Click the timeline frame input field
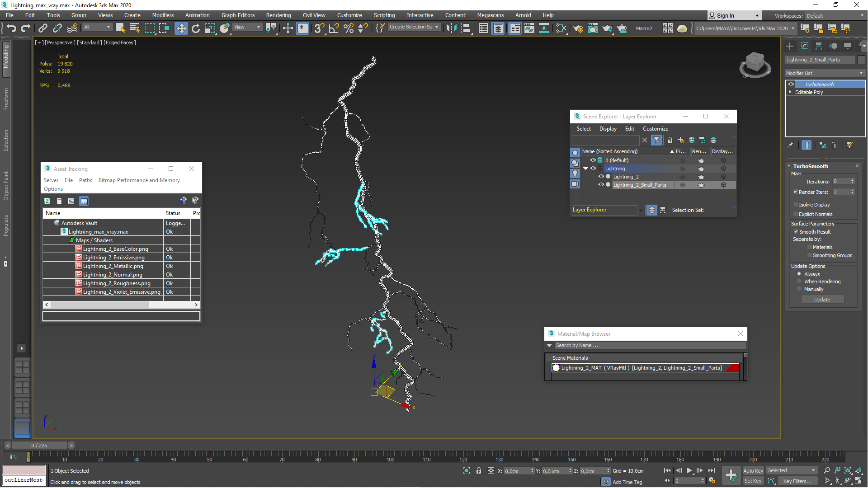This screenshot has height=488, width=868. (x=39, y=445)
